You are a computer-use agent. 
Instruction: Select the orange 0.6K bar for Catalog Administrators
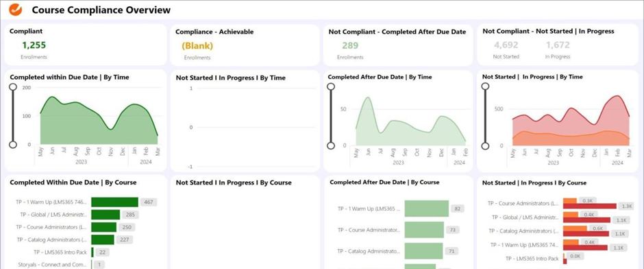click(x=575, y=229)
